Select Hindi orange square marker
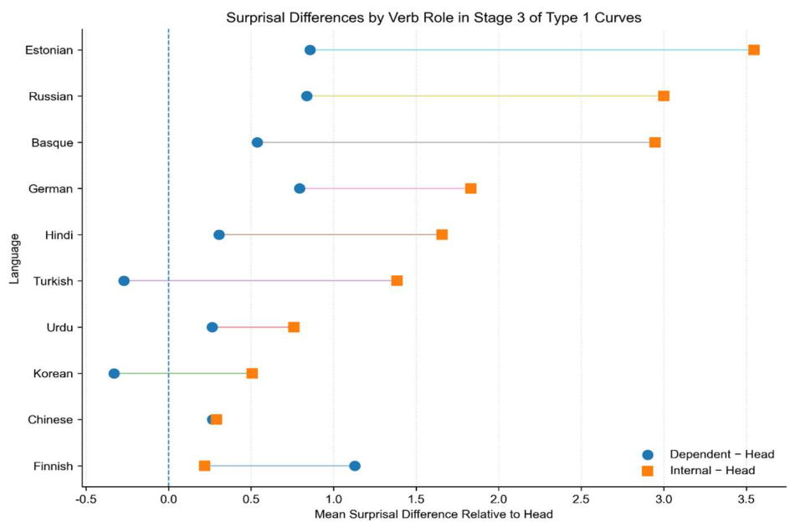 (442, 234)
